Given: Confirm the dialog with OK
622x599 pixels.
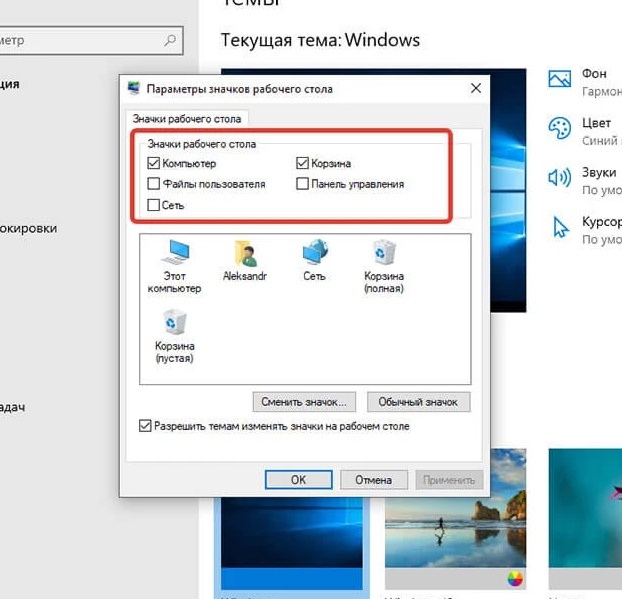Looking at the screenshot, I should point(298,480).
